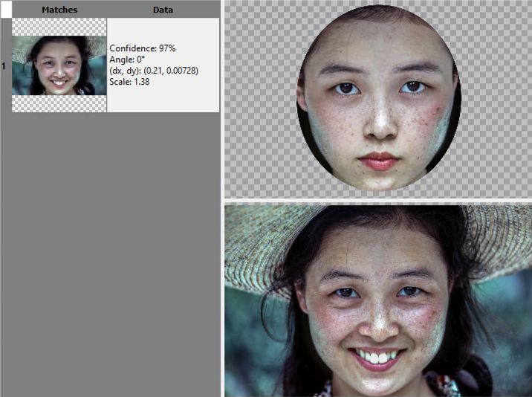532x397 pixels.
Task: Select row 1 by its row number
Action: click(x=4, y=66)
